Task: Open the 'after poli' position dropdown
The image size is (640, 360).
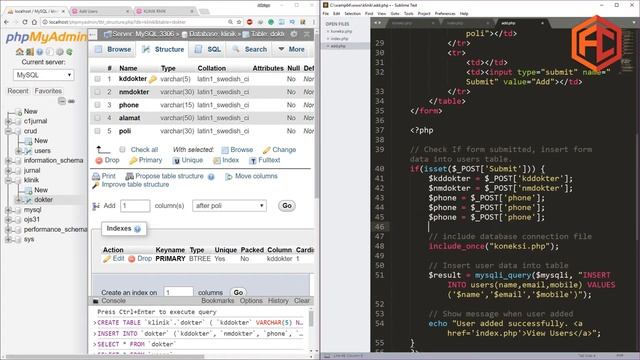Action: (x=229, y=206)
